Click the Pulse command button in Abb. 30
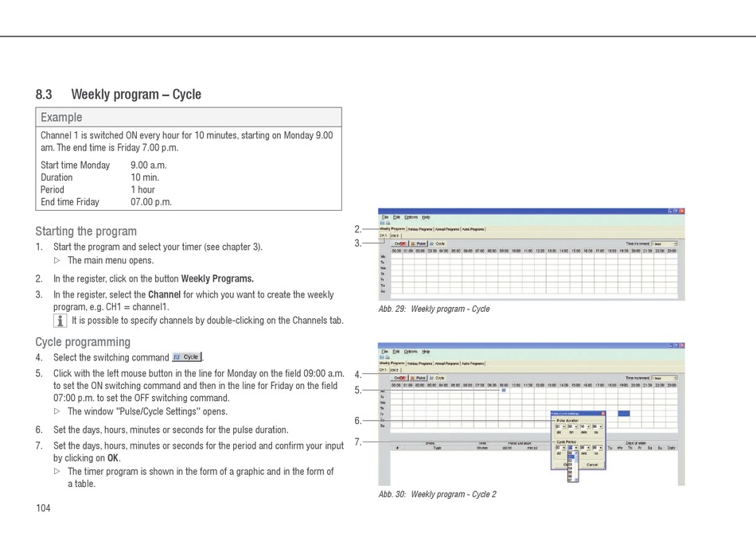 click(419, 378)
